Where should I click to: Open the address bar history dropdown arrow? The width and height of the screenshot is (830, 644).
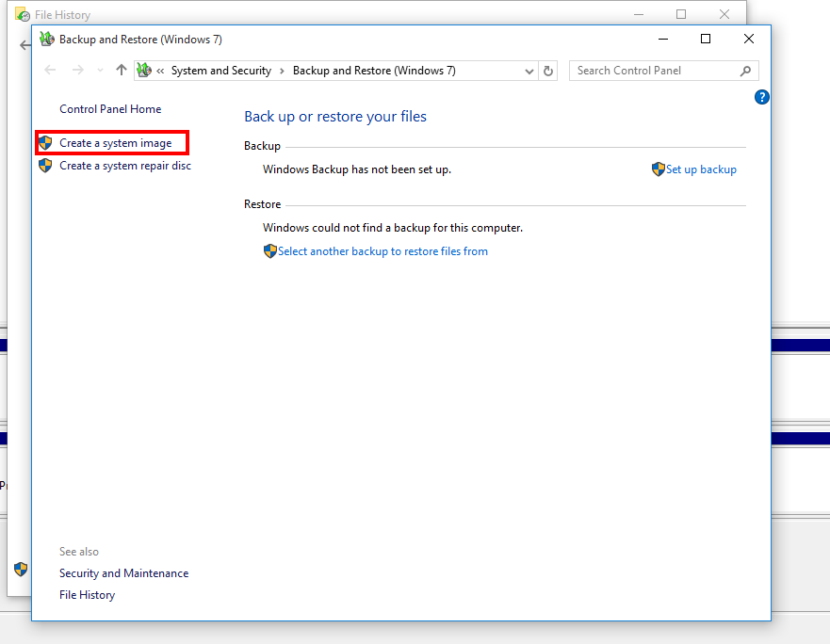coord(529,71)
